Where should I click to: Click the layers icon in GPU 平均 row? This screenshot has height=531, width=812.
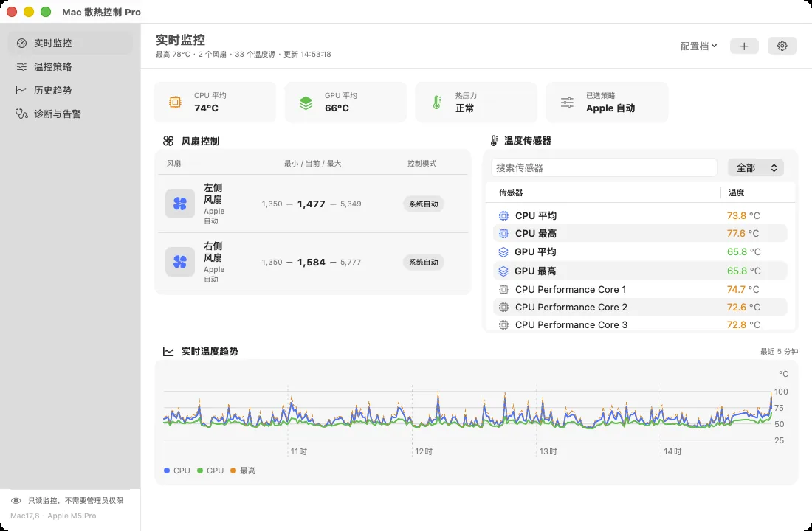[503, 252]
